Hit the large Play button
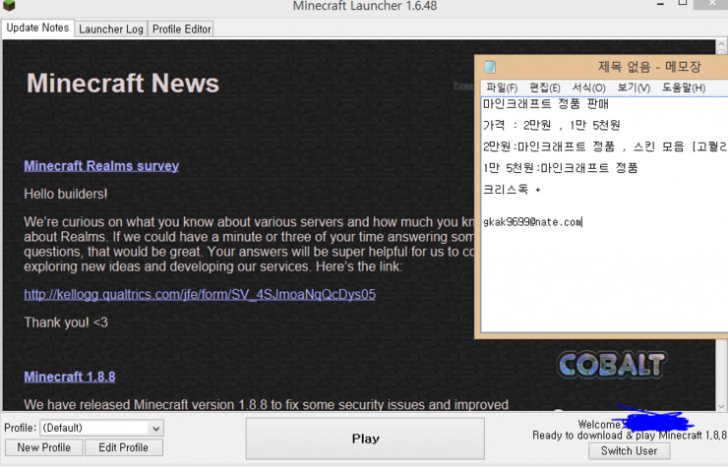Image resolution: width=728 pixels, height=467 pixels. [x=365, y=438]
